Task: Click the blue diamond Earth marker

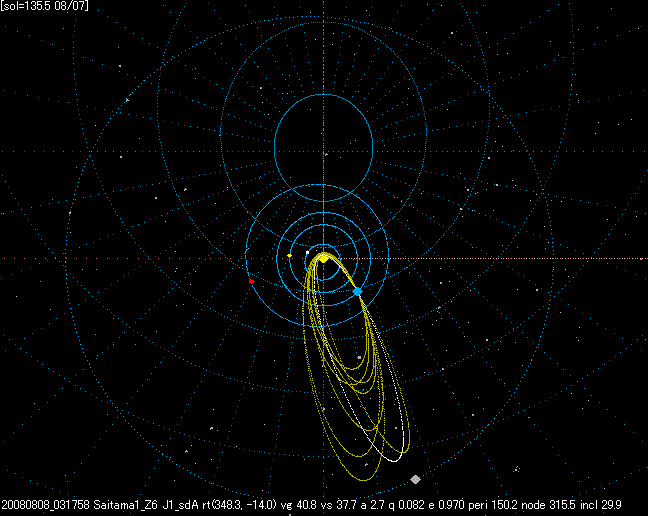Action: (x=357, y=291)
